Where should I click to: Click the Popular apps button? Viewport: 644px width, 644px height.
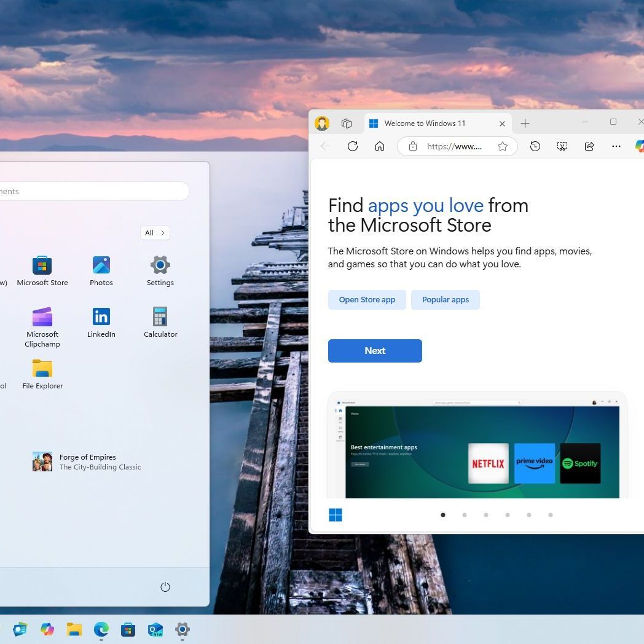point(446,300)
